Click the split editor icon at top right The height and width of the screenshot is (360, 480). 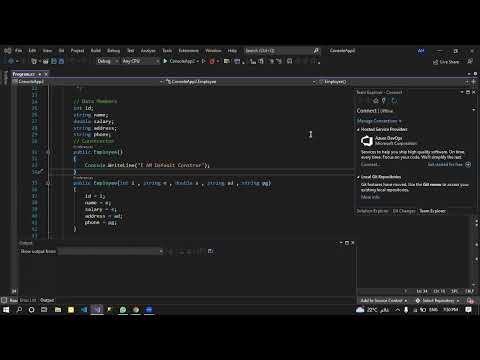pyautogui.click(x=473, y=82)
